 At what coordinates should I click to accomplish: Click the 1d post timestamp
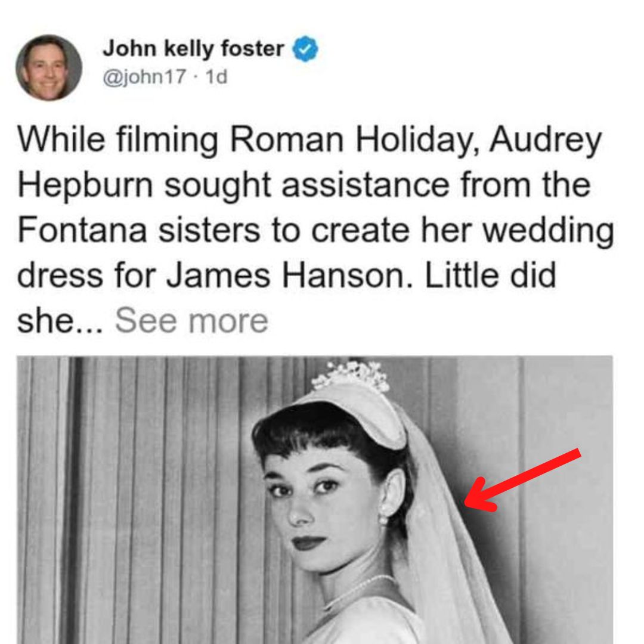pos(216,77)
